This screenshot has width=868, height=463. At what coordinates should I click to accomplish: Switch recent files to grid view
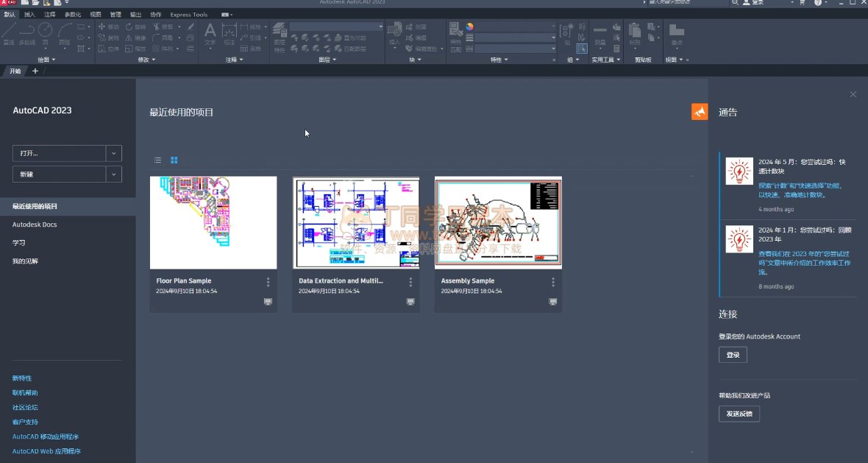click(x=174, y=160)
